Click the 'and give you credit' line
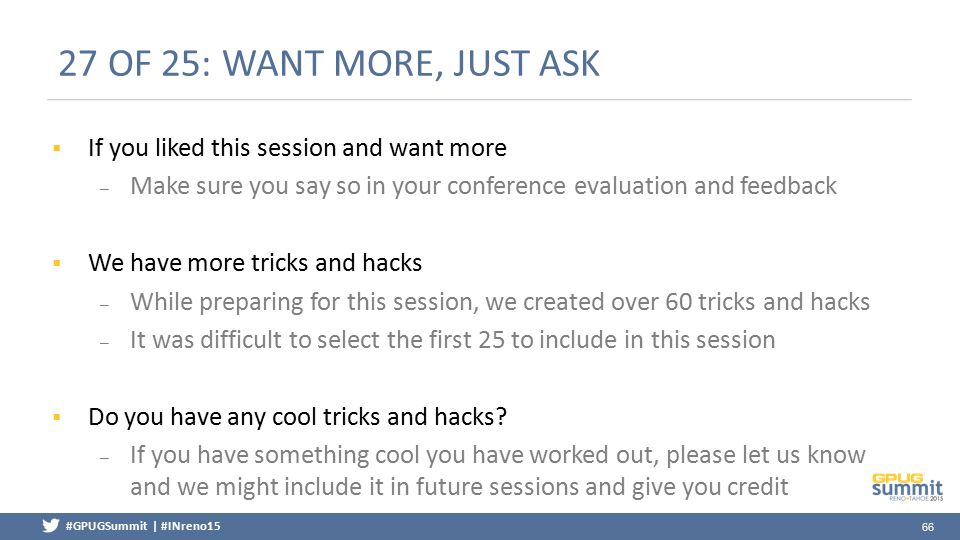Image resolution: width=960 pixels, height=540 pixels. tap(459, 487)
